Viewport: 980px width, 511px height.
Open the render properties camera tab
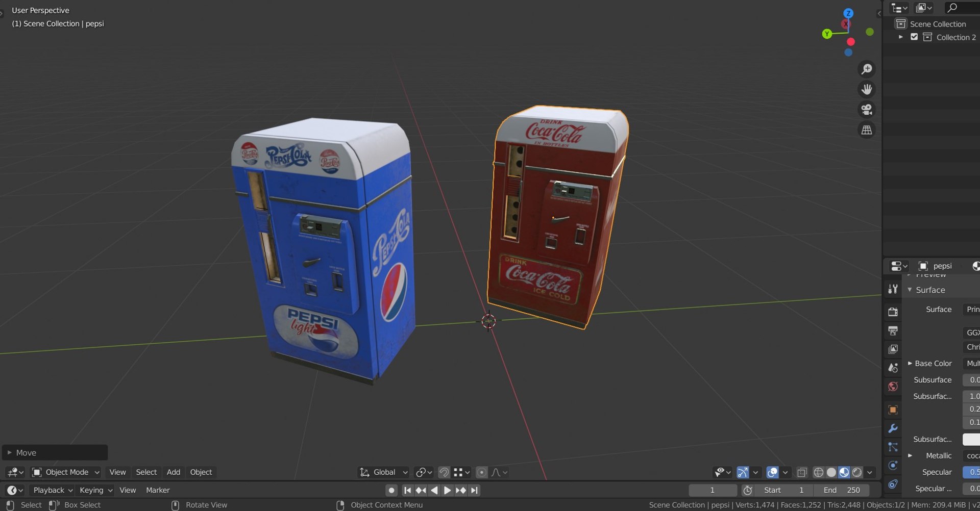point(893,312)
